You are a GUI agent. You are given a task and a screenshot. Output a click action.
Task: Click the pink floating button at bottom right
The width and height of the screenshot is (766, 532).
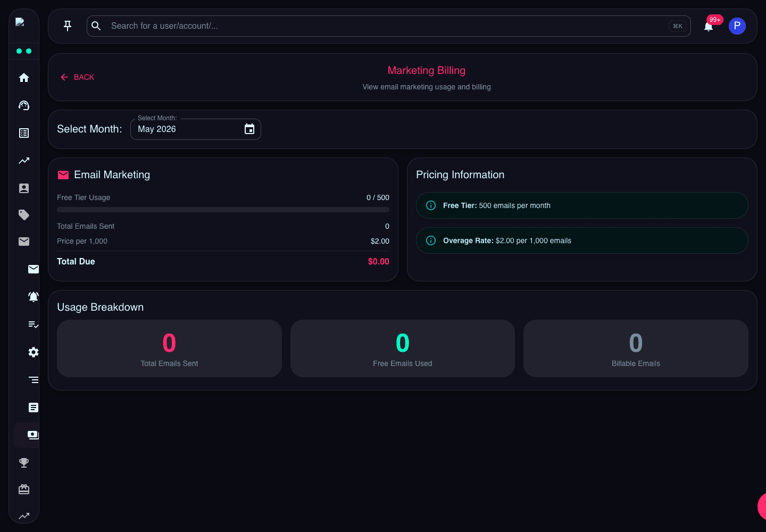pyautogui.click(x=762, y=506)
